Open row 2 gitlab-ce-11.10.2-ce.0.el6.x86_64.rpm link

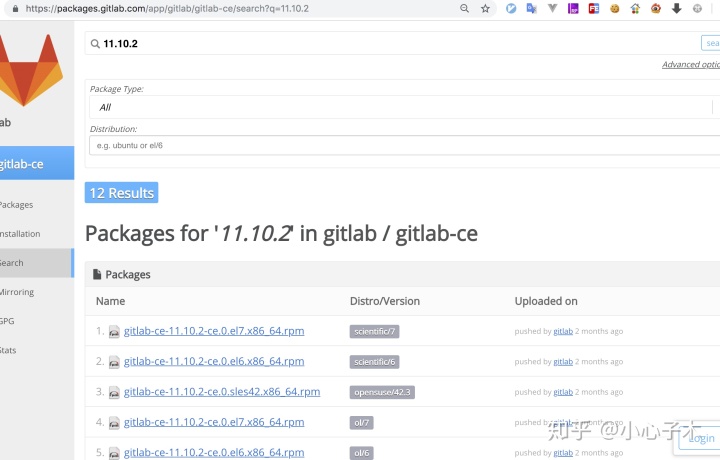point(214,361)
